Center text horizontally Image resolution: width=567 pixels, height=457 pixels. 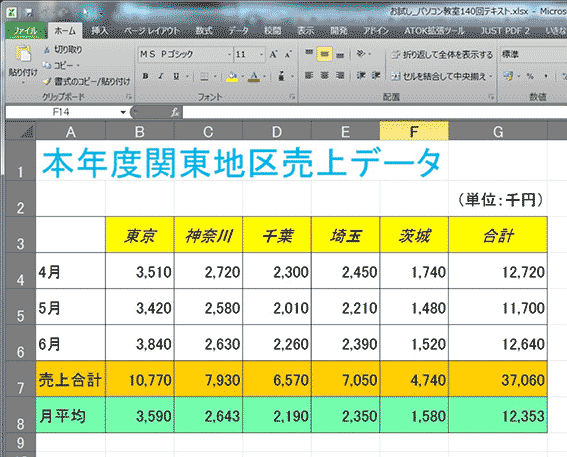(x=325, y=76)
